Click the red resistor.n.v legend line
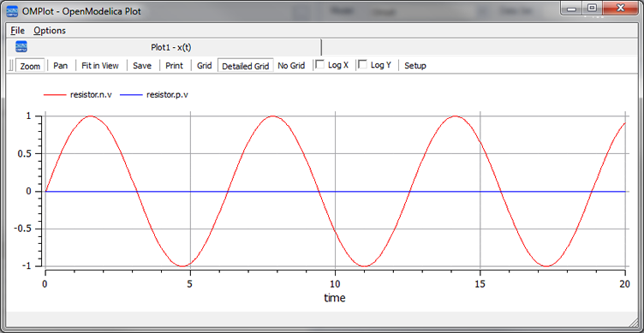The width and height of the screenshot is (644, 333). click(x=55, y=95)
